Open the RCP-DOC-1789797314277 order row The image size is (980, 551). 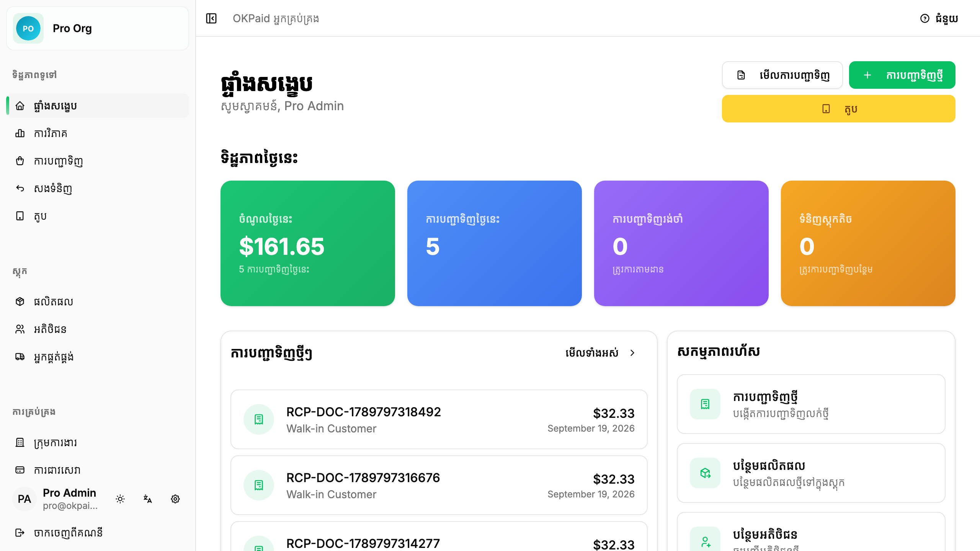click(439, 536)
